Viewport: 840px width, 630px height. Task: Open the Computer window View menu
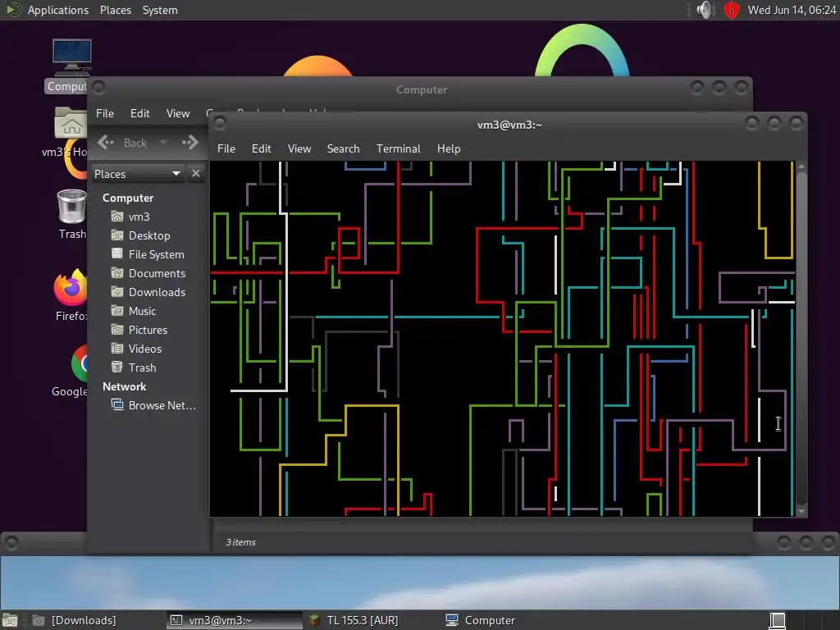pos(178,113)
